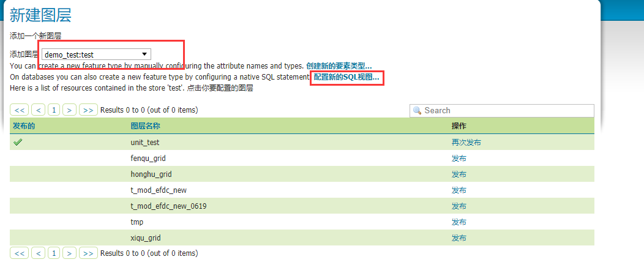This screenshot has width=644, height=273.
Task: Click green checkmark icon for unit_test
Action: (x=18, y=142)
